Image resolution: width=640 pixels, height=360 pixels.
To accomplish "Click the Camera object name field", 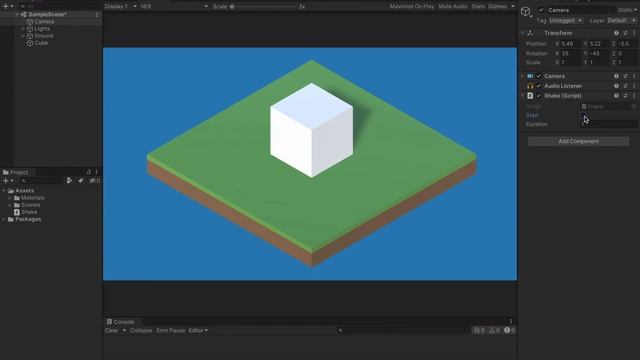I will coord(578,10).
